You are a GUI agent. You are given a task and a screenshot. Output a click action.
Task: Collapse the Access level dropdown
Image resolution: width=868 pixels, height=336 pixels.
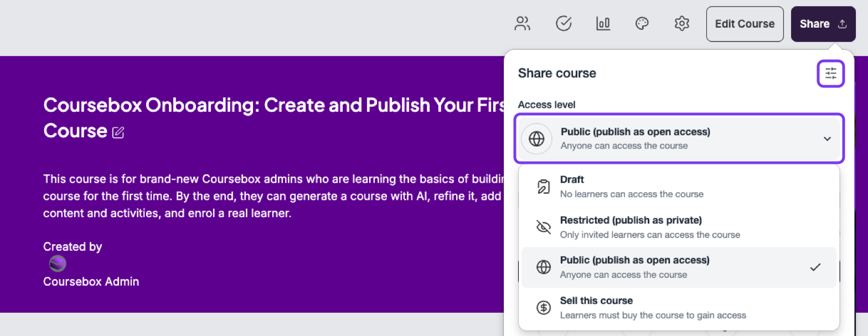pos(679,138)
